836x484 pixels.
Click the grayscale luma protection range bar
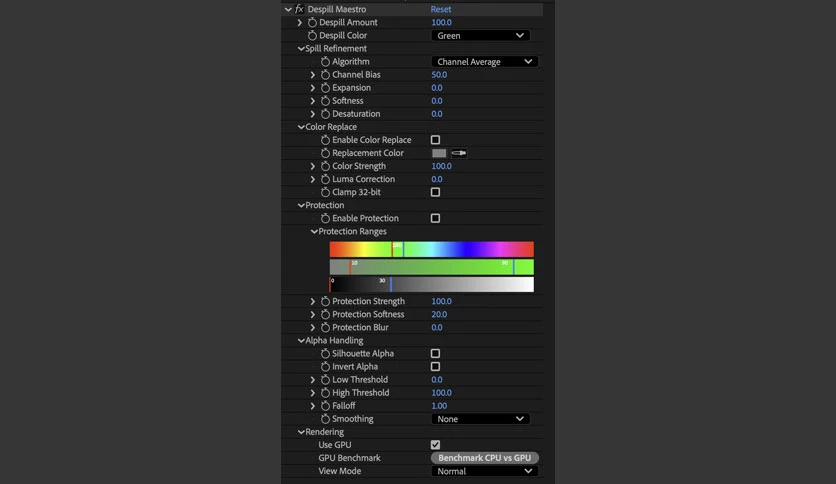(x=431, y=284)
